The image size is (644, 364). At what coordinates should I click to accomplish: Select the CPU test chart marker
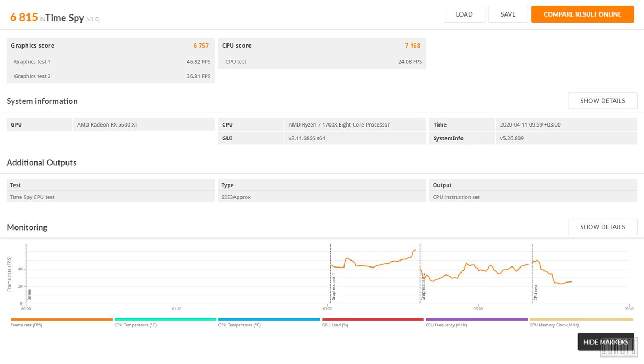coord(536,292)
